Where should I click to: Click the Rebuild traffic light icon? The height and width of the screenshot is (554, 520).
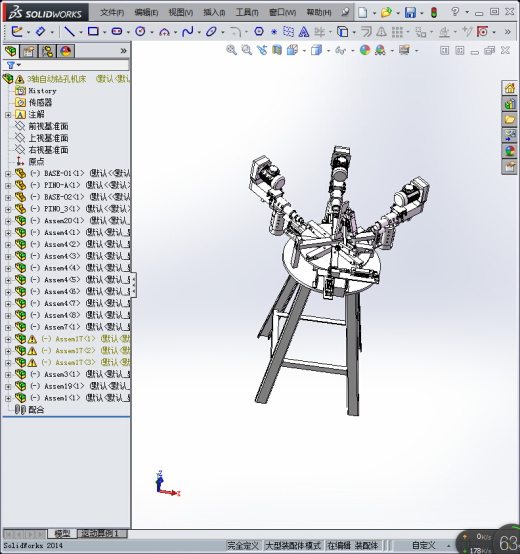(x=434, y=13)
